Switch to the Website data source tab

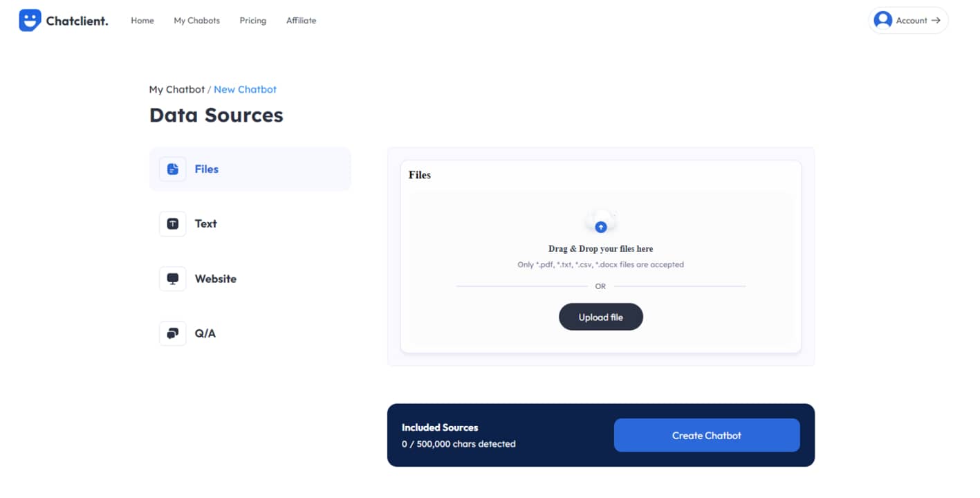pyautogui.click(x=215, y=279)
